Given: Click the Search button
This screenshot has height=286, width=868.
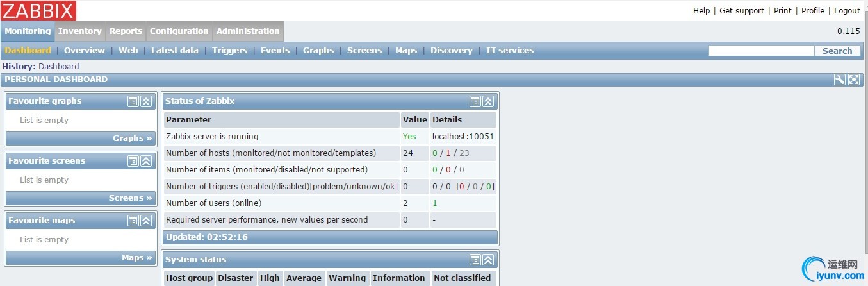Looking at the screenshot, I should click(x=837, y=51).
